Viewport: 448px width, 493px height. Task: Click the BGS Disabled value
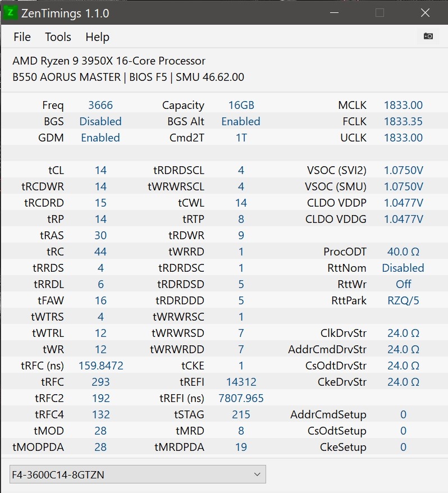coord(100,122)
